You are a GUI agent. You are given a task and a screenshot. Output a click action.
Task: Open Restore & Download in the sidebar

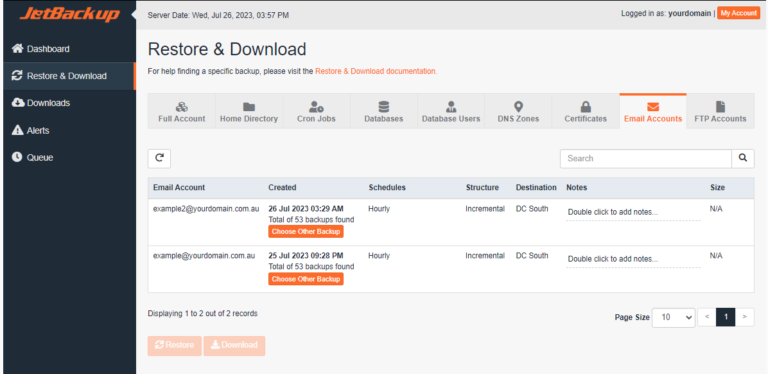click(x=69, y=76)
